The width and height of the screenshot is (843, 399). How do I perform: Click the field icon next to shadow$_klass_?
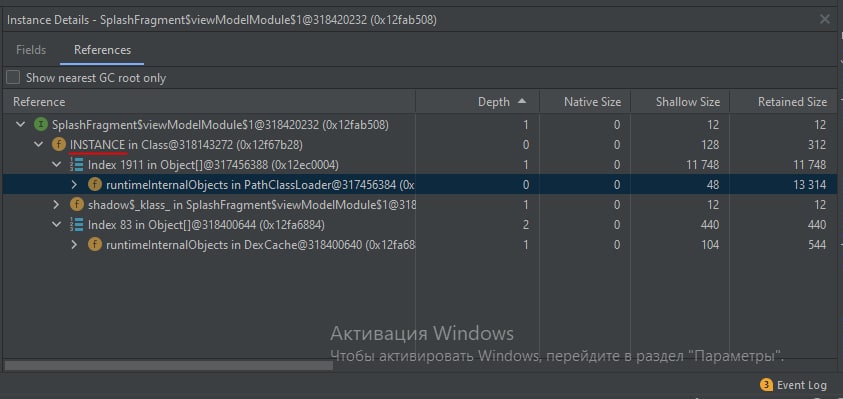(76, 205)
